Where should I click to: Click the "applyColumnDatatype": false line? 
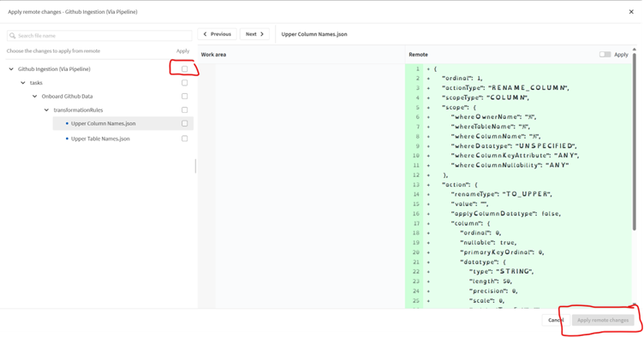click(x=506, y=214)
